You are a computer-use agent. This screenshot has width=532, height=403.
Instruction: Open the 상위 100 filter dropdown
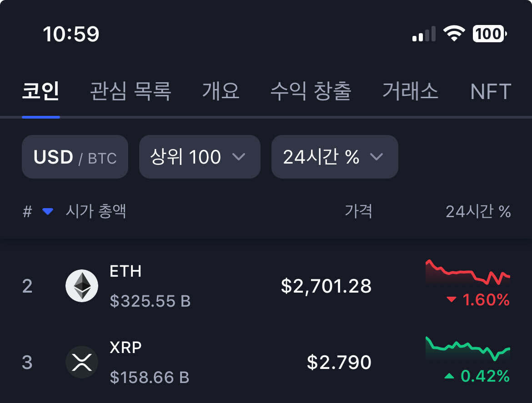[199, 157]
